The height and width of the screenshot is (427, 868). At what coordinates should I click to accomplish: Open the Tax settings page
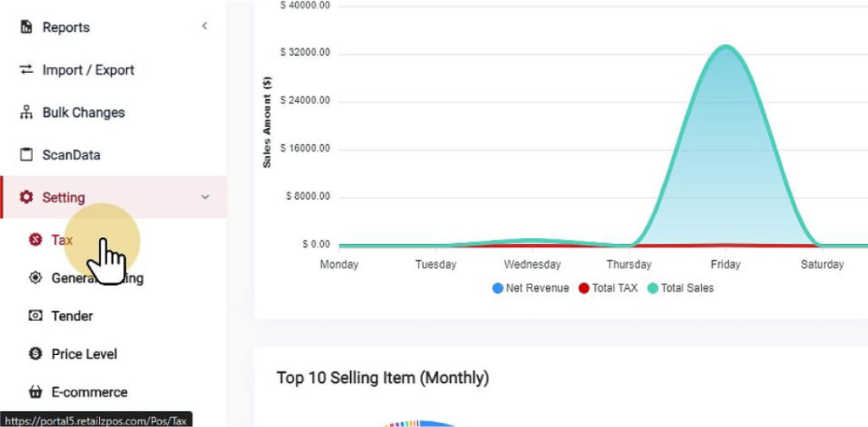tap(62, 240)
